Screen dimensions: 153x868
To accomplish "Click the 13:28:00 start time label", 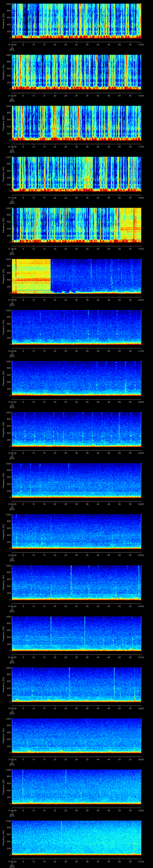I will pos(12,759).
